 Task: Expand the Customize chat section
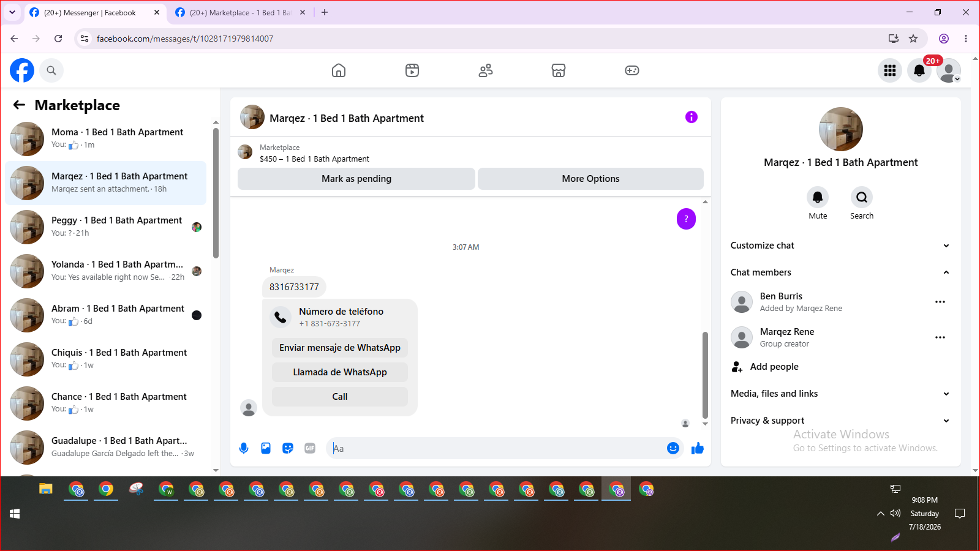tap(840, 246)
